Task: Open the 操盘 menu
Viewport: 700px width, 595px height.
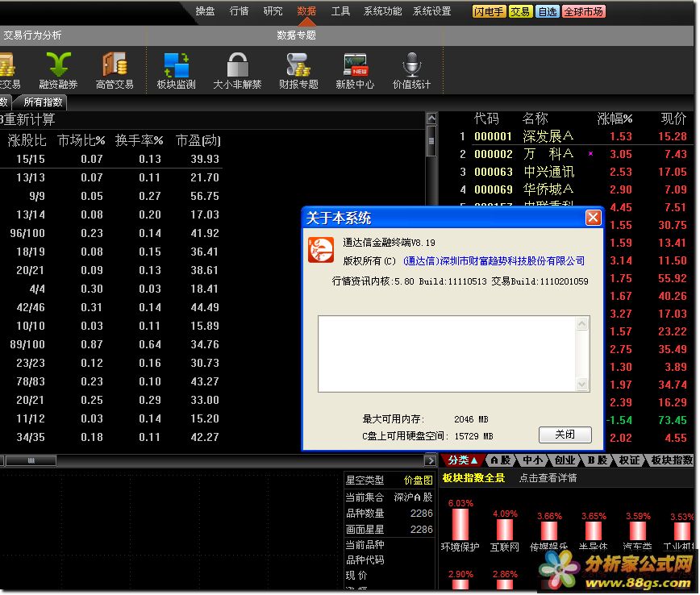Action: [x=205, y=11]
